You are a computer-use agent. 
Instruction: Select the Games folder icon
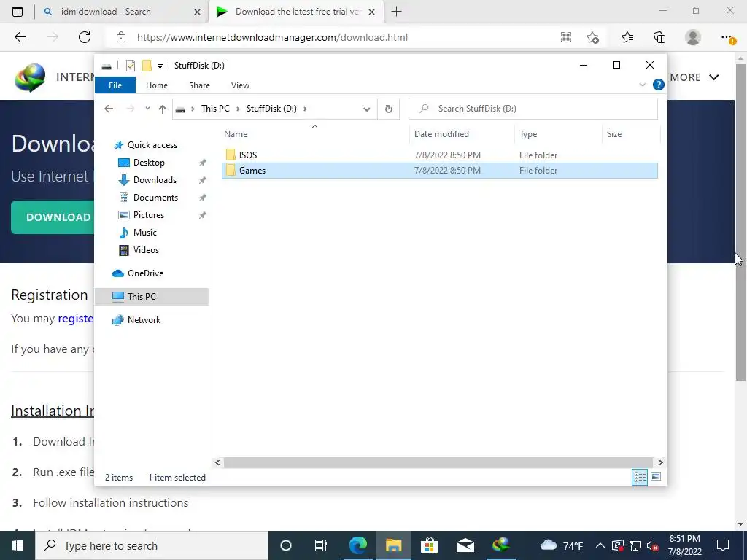(x=231, y=171)
